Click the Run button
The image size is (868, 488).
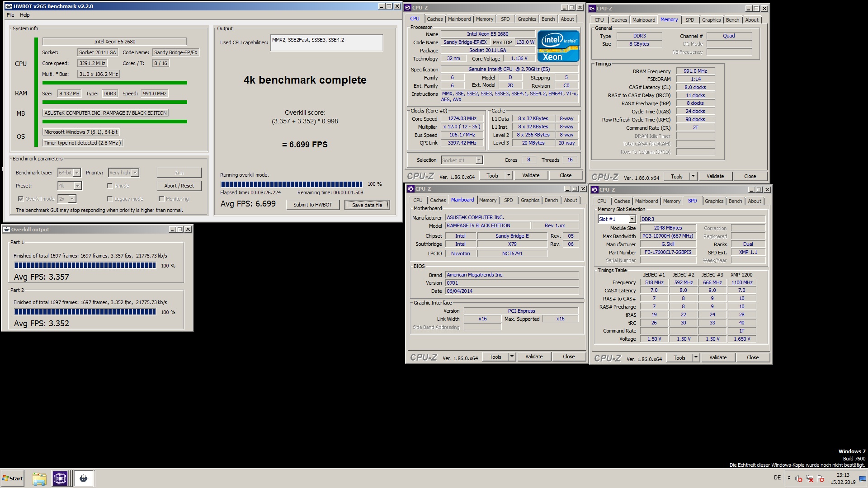[x=179, y=173]
